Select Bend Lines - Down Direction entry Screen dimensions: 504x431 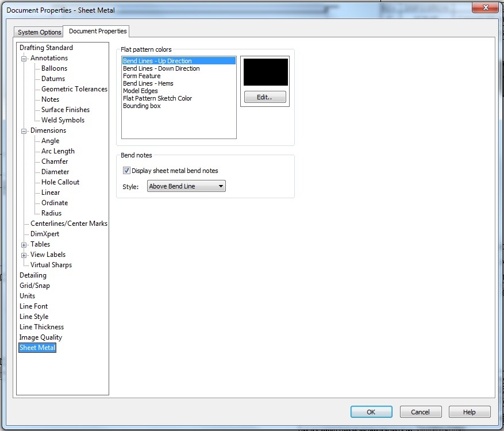point(179,68)
